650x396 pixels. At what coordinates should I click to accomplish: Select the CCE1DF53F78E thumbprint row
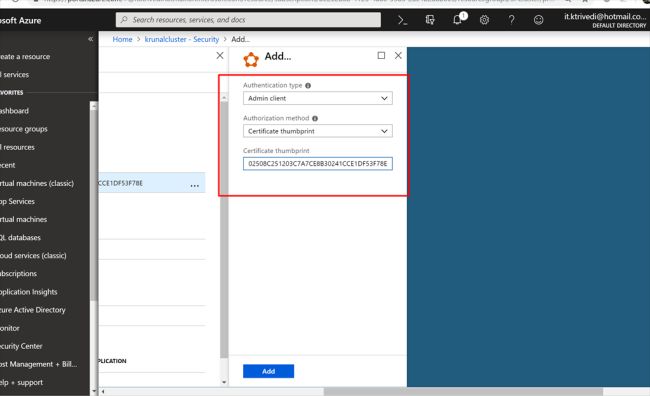152,183
